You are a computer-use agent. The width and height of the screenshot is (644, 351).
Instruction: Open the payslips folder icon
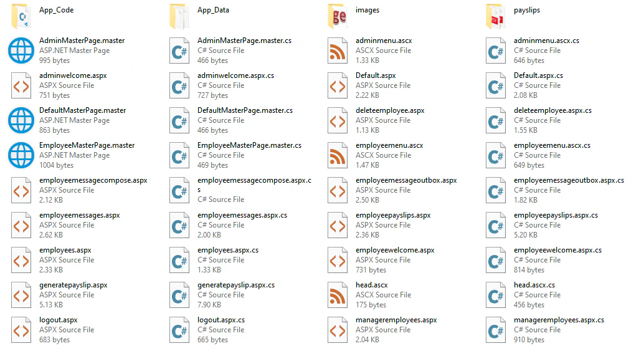tap(496, 16)
